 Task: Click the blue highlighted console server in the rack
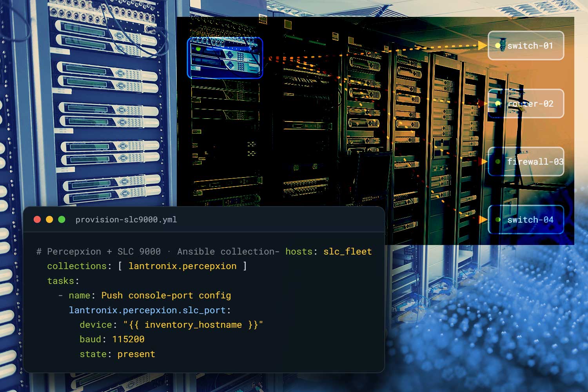click(225, 58)
